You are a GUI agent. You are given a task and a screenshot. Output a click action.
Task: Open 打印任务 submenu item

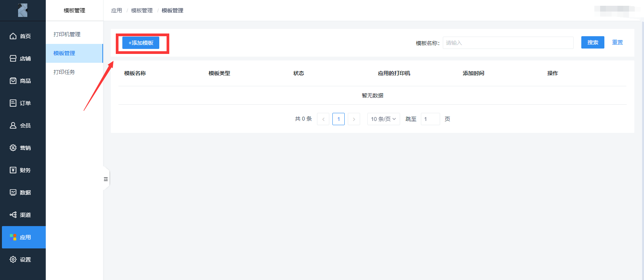coord(64,72)
